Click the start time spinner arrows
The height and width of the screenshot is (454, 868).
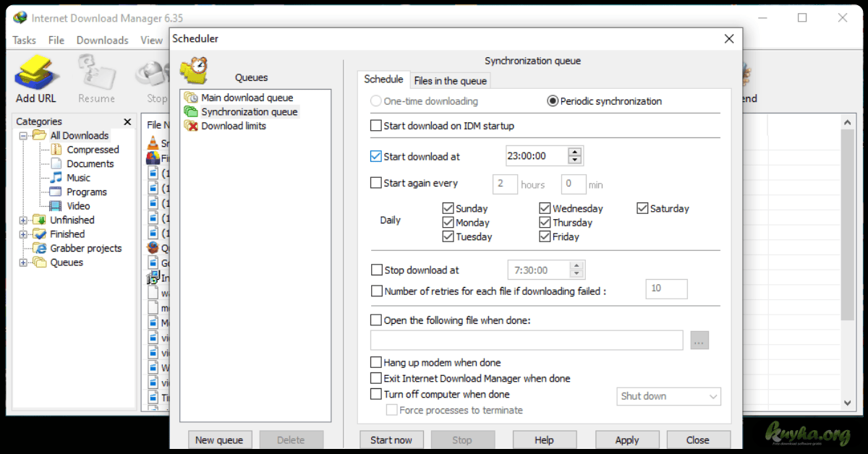pos(575,155)
